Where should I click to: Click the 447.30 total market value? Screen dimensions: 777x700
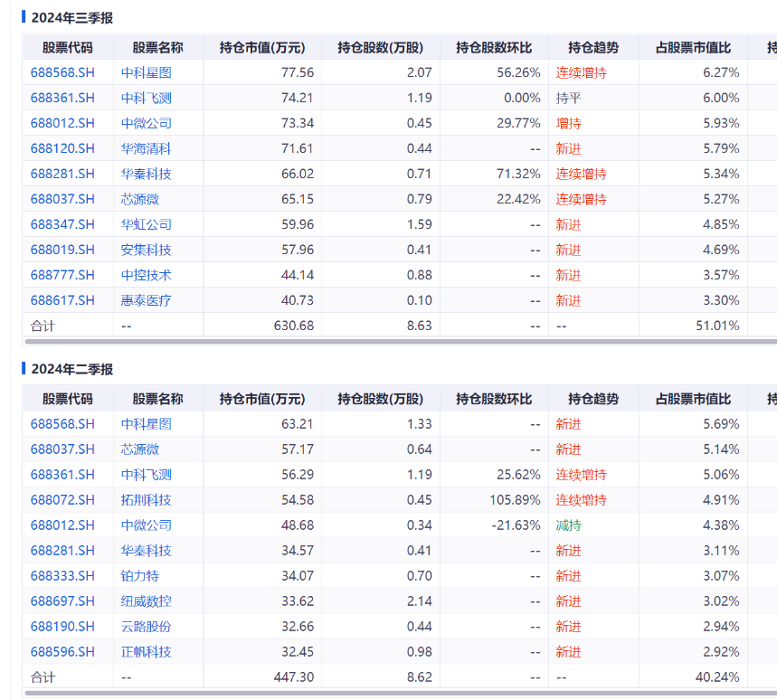293,676
